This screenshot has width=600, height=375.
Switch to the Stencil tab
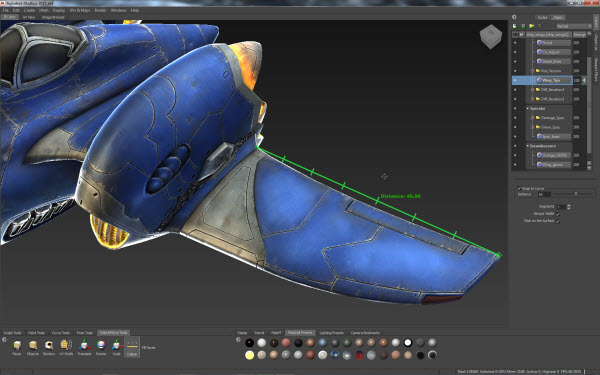click(x=259, y=333)
